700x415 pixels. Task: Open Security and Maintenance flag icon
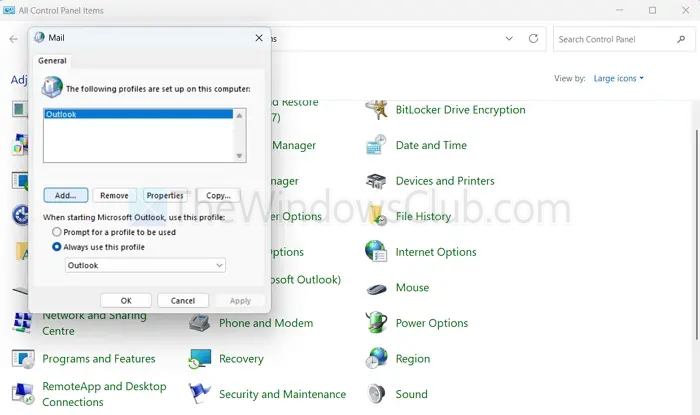coord(200,394)
